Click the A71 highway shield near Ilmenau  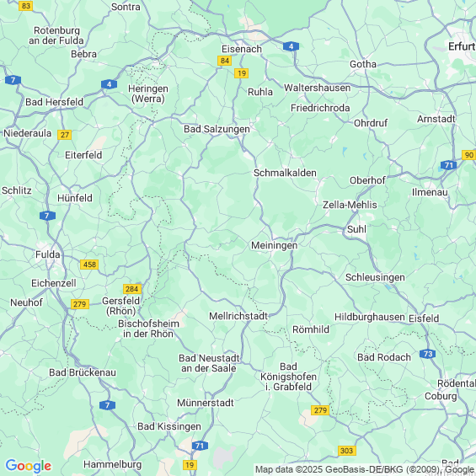point(448,165)
